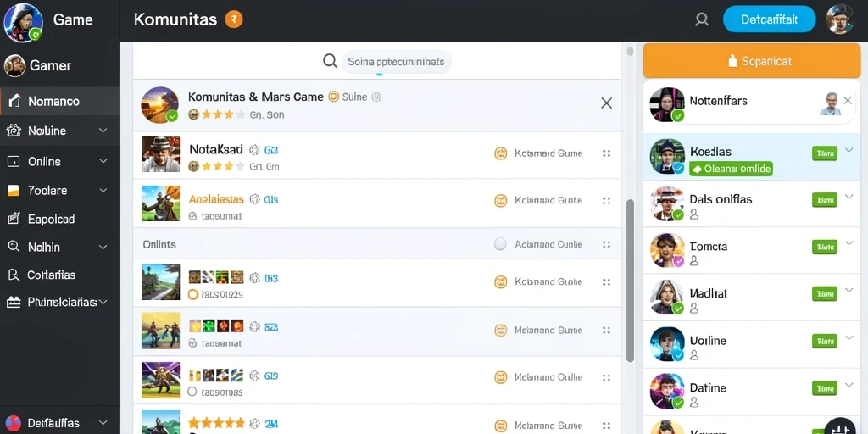The height and width of the screenshot is (434, 868).
Task: Click the community list vertical scrollbar
Action: coord(630,281)
